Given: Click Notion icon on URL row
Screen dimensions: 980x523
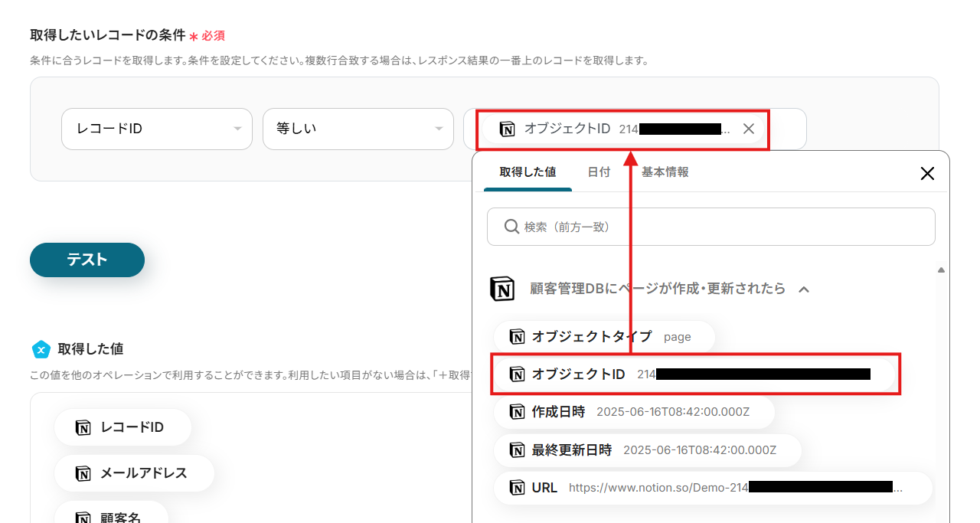Looking at the screenshot, I should pos(518,488).
